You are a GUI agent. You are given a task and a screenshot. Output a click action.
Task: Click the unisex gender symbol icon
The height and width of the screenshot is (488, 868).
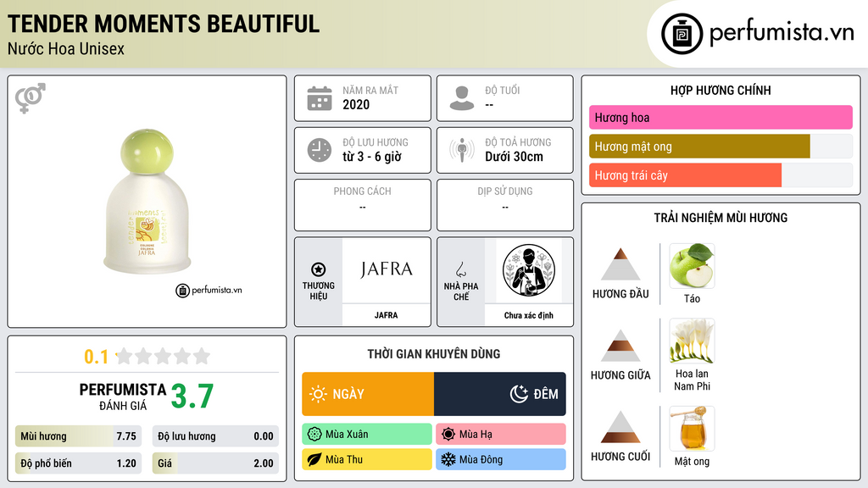(x=31, y=98)
